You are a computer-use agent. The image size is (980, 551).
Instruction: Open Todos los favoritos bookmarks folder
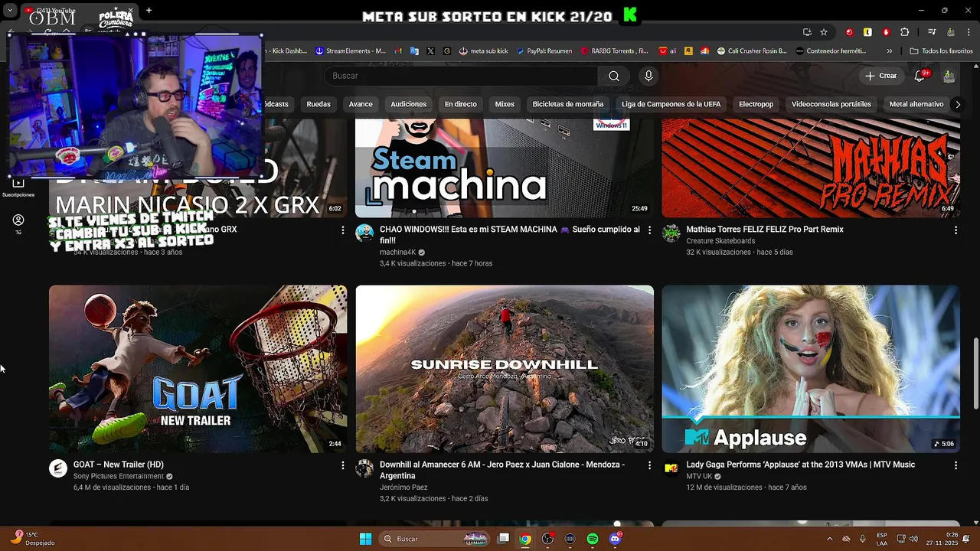[941, 51]
